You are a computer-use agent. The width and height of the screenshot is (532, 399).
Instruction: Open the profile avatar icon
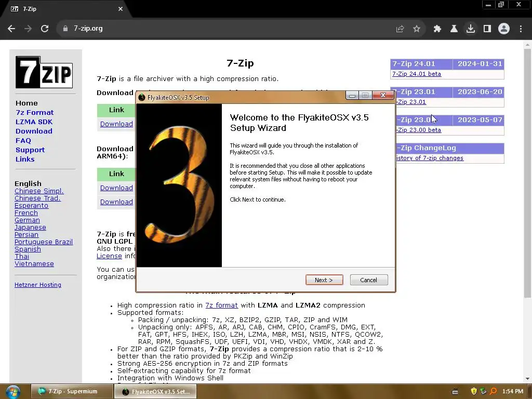pos(504,29)
